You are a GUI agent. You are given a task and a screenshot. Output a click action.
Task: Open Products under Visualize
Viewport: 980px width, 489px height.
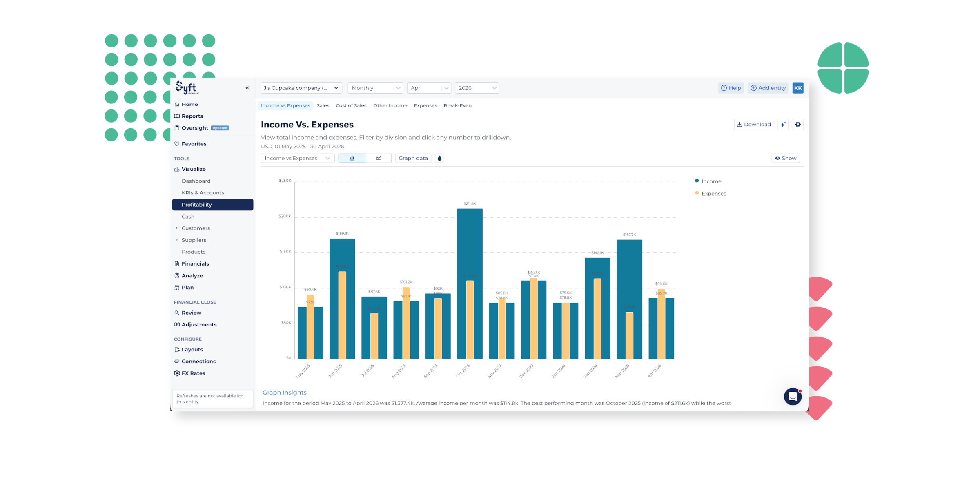pyautogui.click(x=194, y=252)
